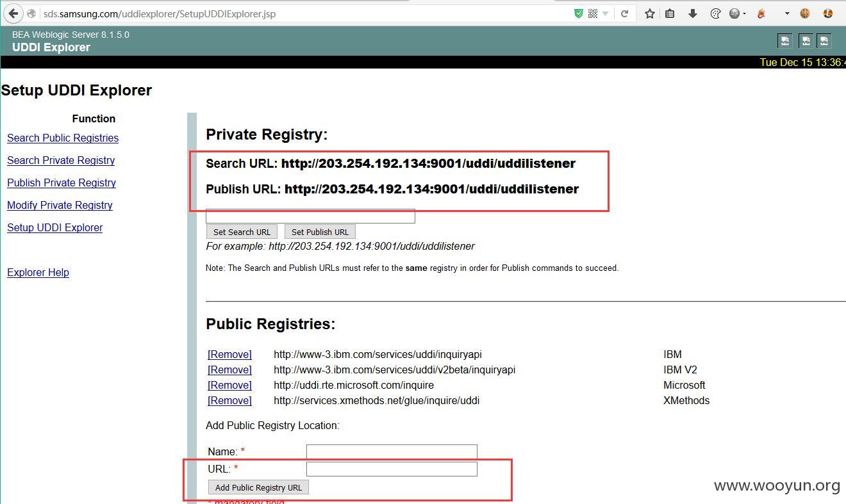Open the downloads arrow icon
This screenshot has height=504, width=846.
(x=693, y=13)
